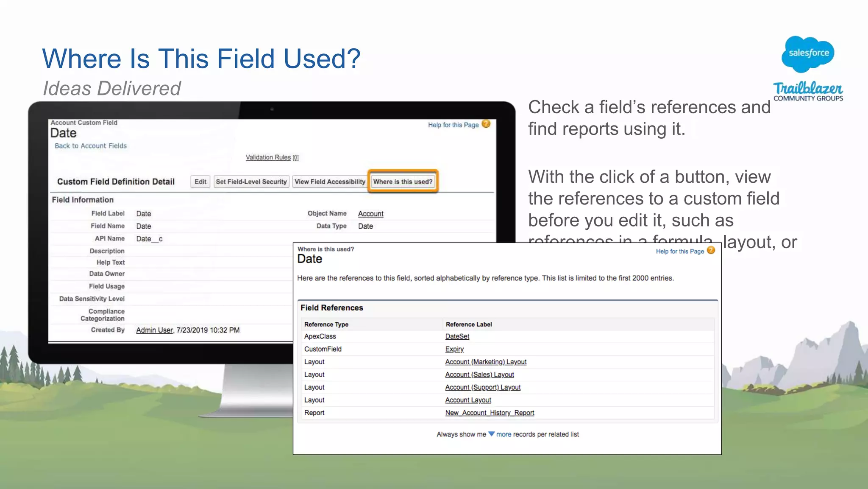Click the Field Information section heading
Image resolution: width=868 pixels, height=489 pixels.
click(x=83, y=200)
